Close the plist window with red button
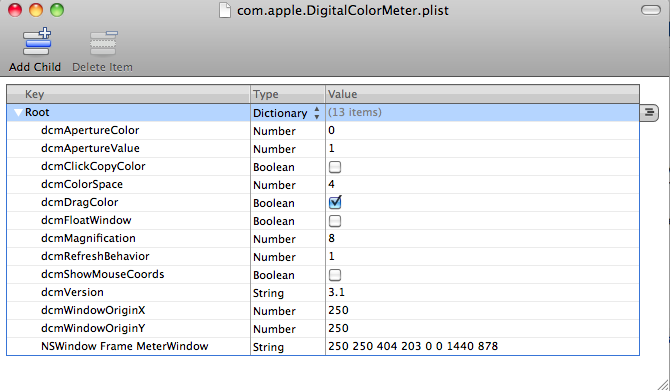Viewport: 670px width, 391px height. click(x=15, y=10)
